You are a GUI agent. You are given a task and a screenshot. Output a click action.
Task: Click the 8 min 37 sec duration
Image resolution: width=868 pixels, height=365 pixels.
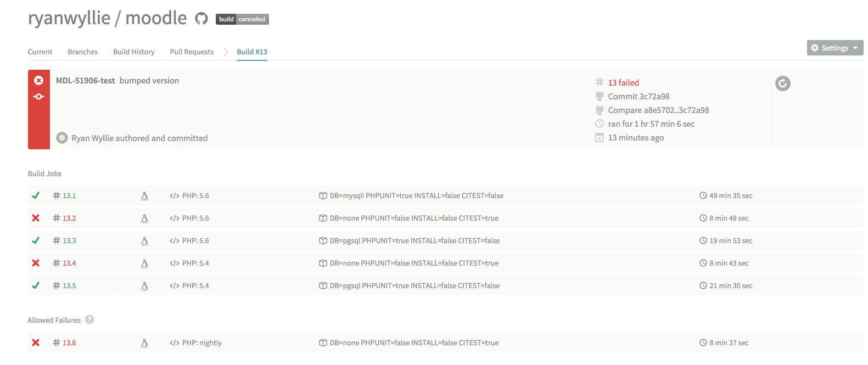pos(729,342)
